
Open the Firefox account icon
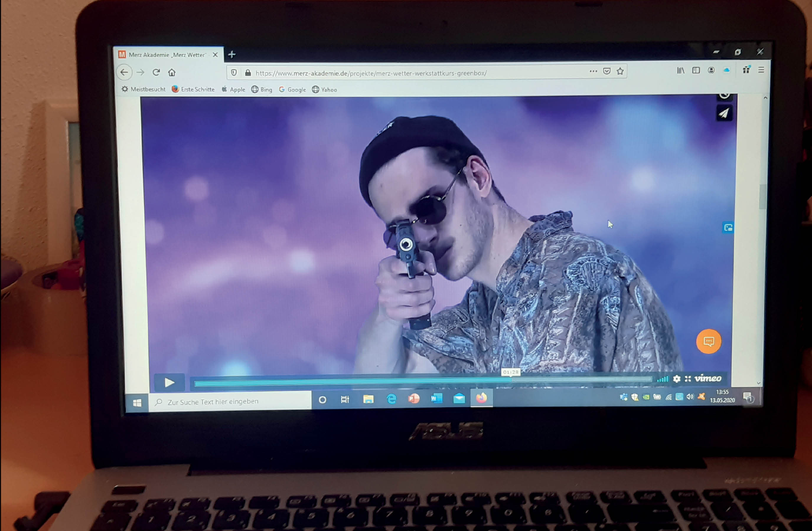[711, 70]
